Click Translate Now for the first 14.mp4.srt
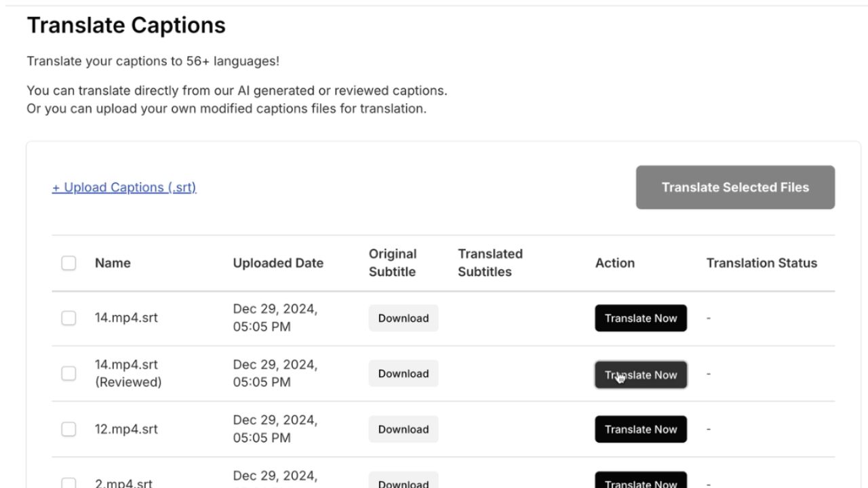This screenshot has height=488, width=868. (641, 318)
